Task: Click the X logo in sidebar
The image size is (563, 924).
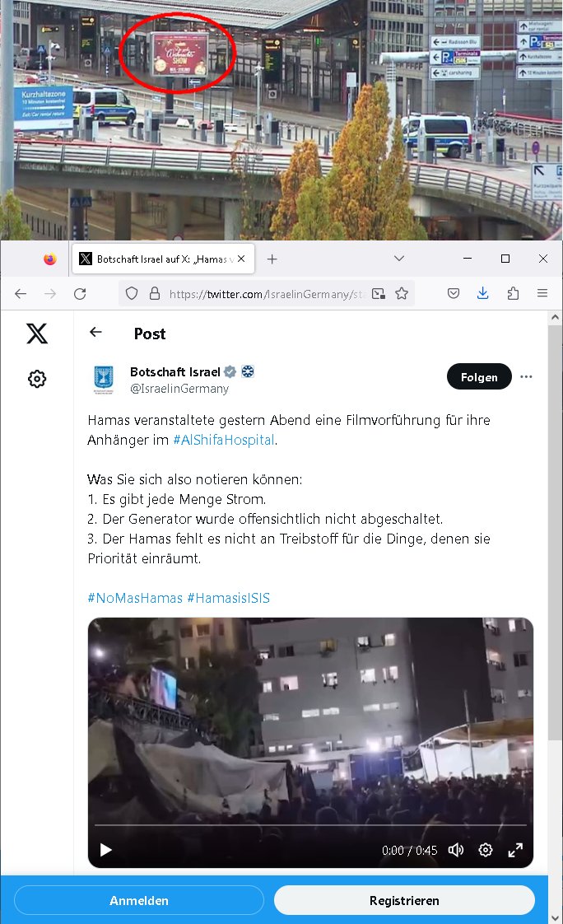Action: pos(36,334)
